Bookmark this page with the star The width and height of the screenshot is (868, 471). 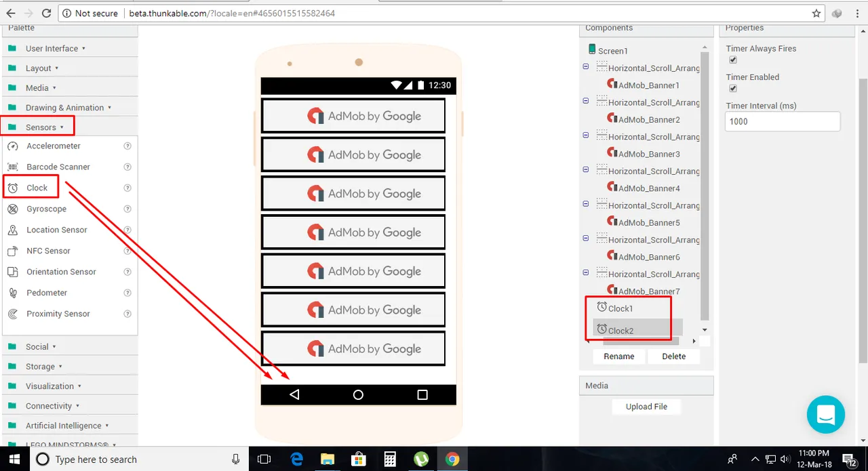816,13
